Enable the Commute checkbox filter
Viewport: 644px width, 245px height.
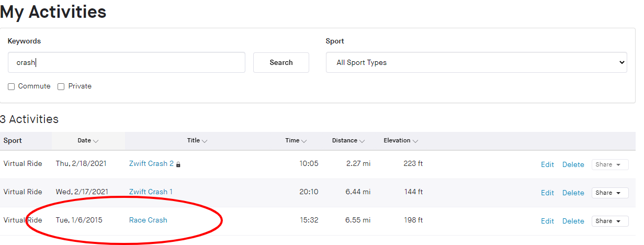(x=12, y=86)
